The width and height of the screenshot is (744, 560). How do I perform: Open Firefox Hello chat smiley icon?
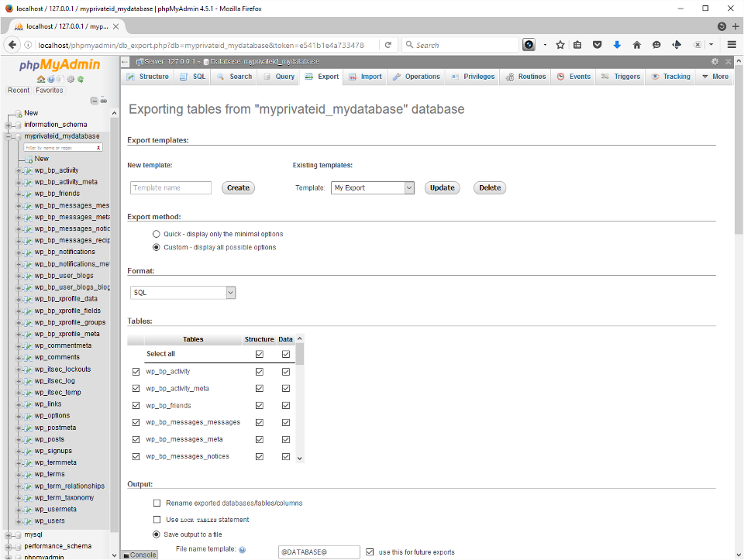(x=656, y=45)
